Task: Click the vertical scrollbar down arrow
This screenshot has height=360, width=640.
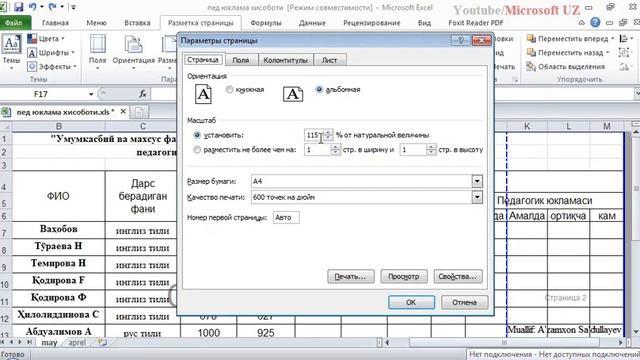Action: tap(636, 332)
